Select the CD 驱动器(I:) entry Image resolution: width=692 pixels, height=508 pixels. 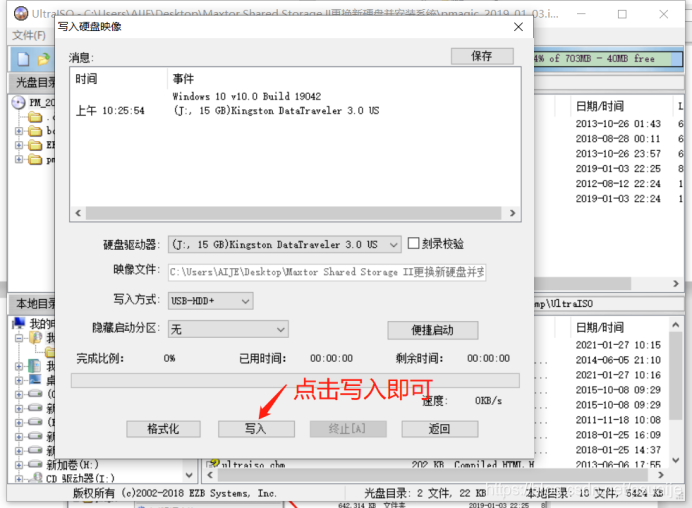[x=80, y=478]
